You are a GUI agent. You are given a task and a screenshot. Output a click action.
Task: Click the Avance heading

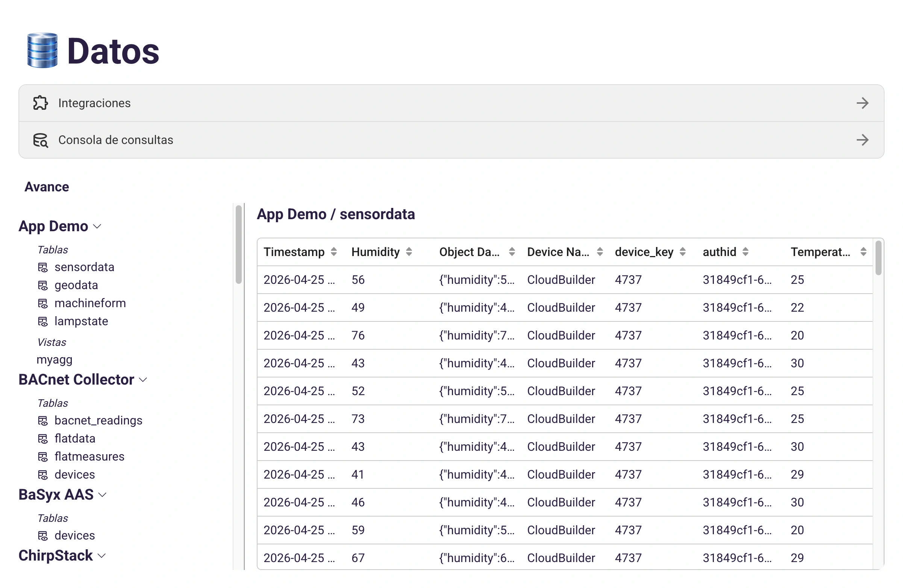click(x=47, y=187)
